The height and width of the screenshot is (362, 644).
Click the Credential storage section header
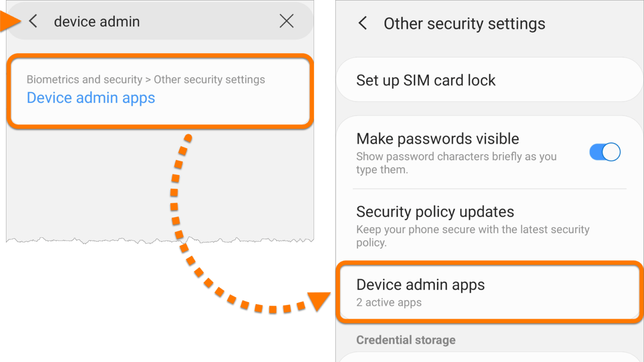pos(406,340)
